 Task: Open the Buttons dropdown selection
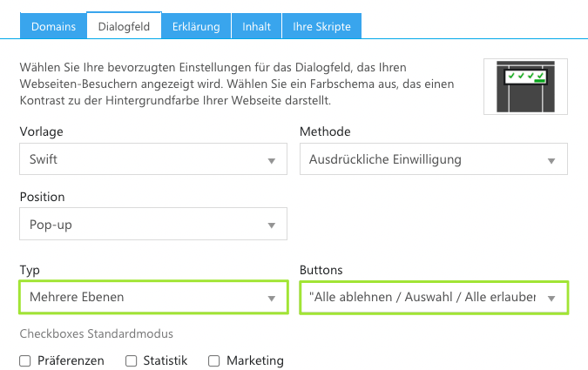pyautogui.click(x=433, y=298)
